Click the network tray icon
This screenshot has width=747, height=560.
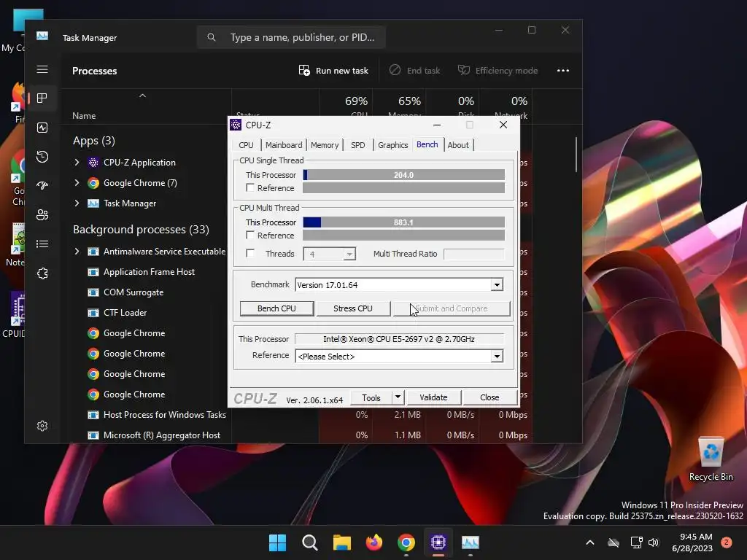click(636, 542)
